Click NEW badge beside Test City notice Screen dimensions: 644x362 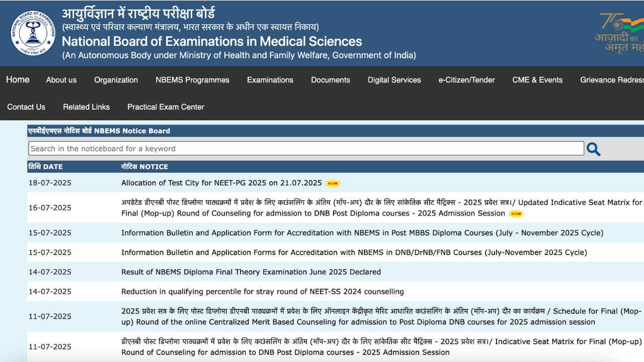point(333,183)
